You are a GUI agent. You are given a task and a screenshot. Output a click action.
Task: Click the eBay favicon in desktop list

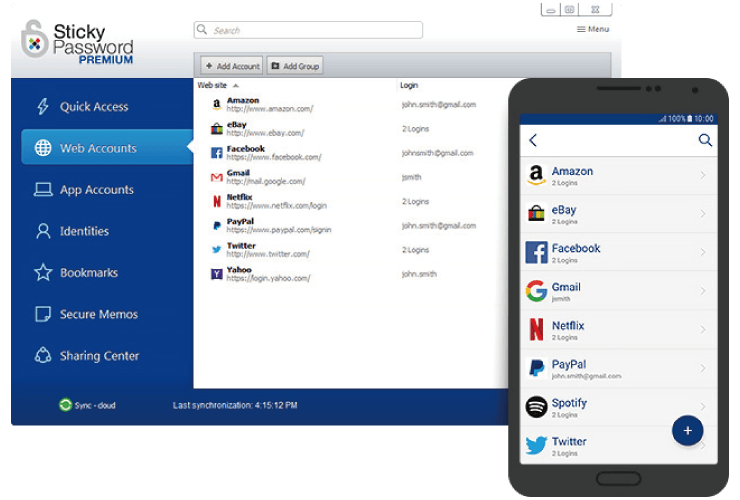click(x=217, y=128)
